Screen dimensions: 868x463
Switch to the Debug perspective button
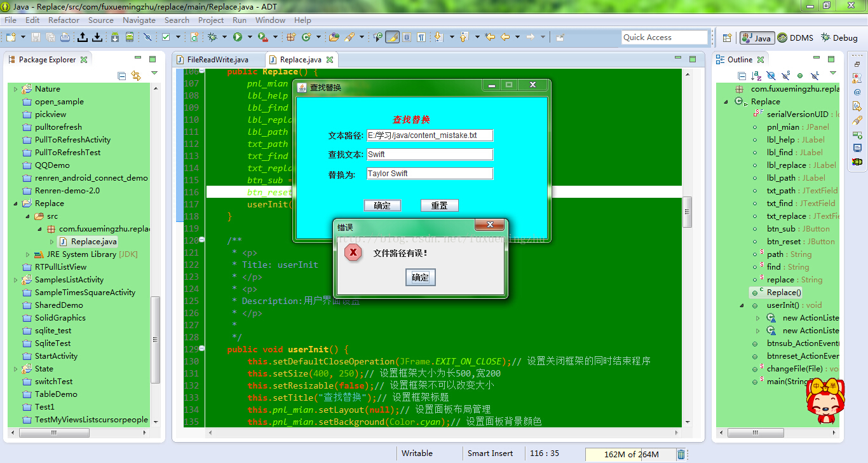[x=839, y=38]
